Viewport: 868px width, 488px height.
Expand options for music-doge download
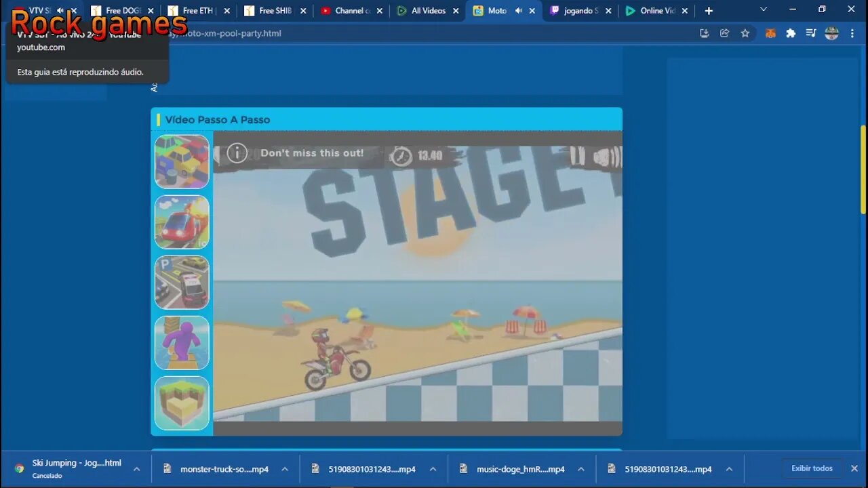click(581, 469)
